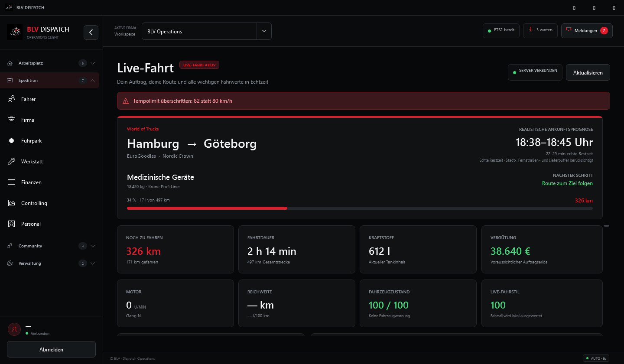Click the Fahrer people icon in sidebar
The width and height of the screenshot is (624, 364).
[12, 99]
